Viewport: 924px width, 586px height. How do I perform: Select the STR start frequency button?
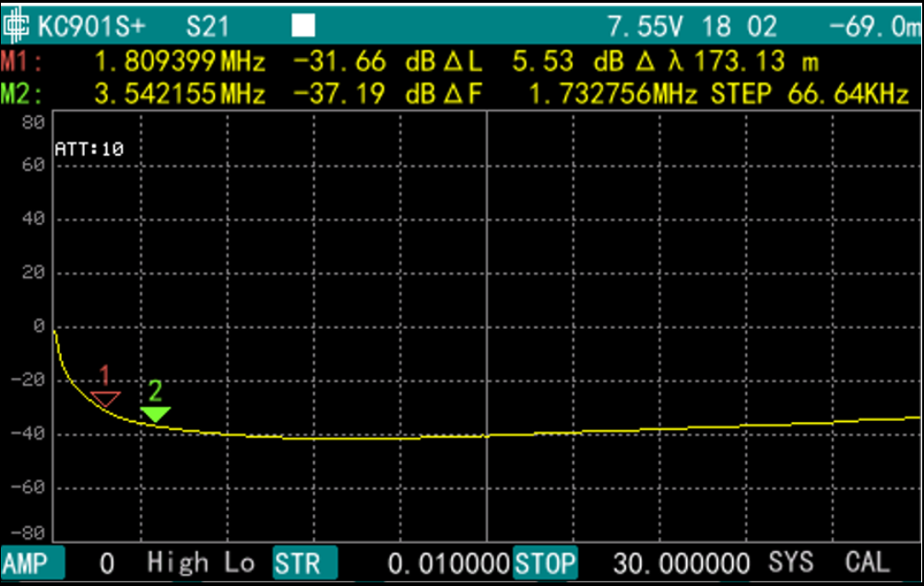304,562
